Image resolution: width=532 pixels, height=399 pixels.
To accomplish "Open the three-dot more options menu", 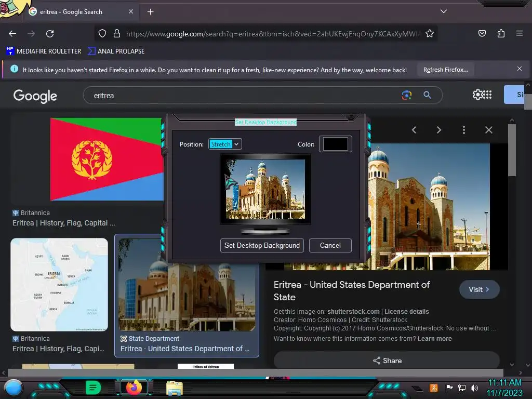I will [x=464, y=130].
